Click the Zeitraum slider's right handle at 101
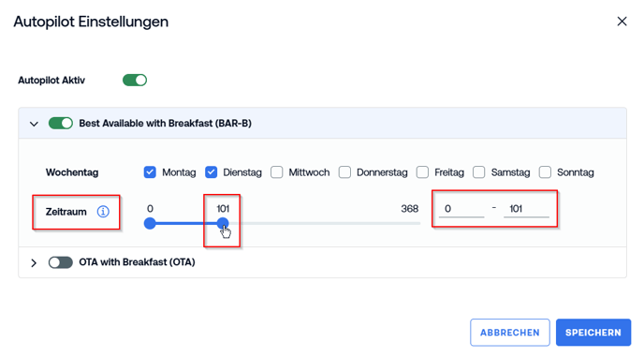Viewport: 644px width, 357px height. pos(223,223)
